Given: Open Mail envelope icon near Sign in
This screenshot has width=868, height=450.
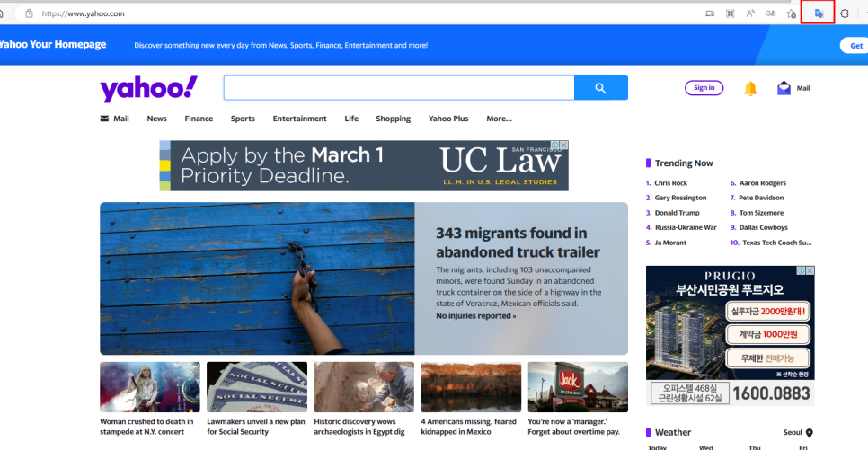Looking at the screenshot, I should click(x=784, y=88).
